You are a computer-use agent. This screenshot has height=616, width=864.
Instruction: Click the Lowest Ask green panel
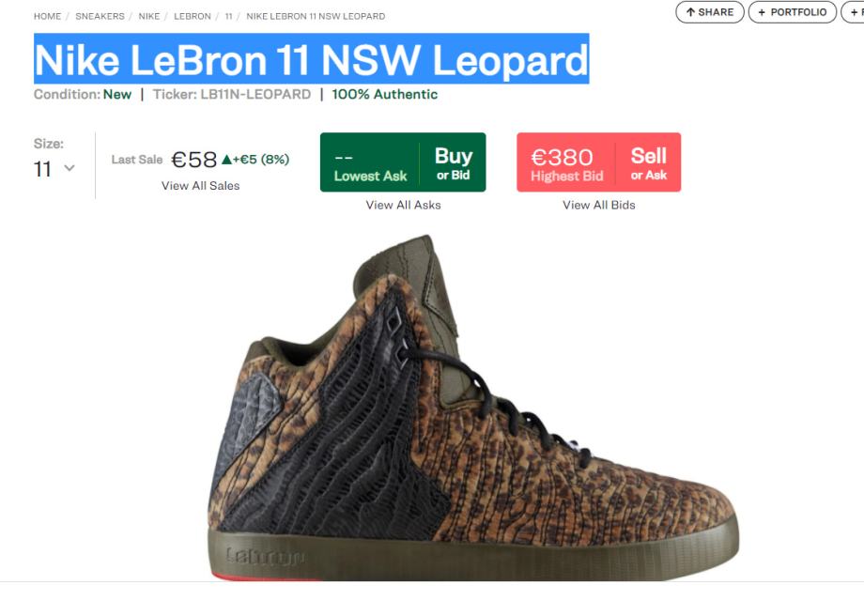(370, 162)
